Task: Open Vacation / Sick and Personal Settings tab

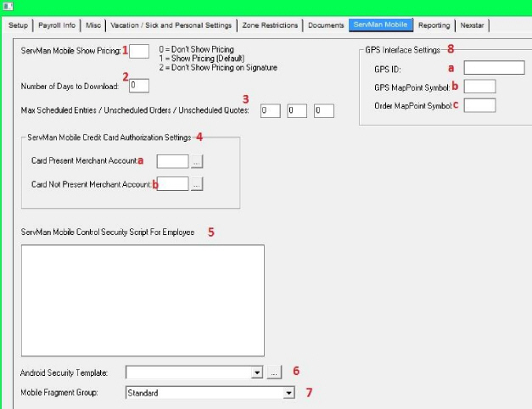Action: coord(171,25)
